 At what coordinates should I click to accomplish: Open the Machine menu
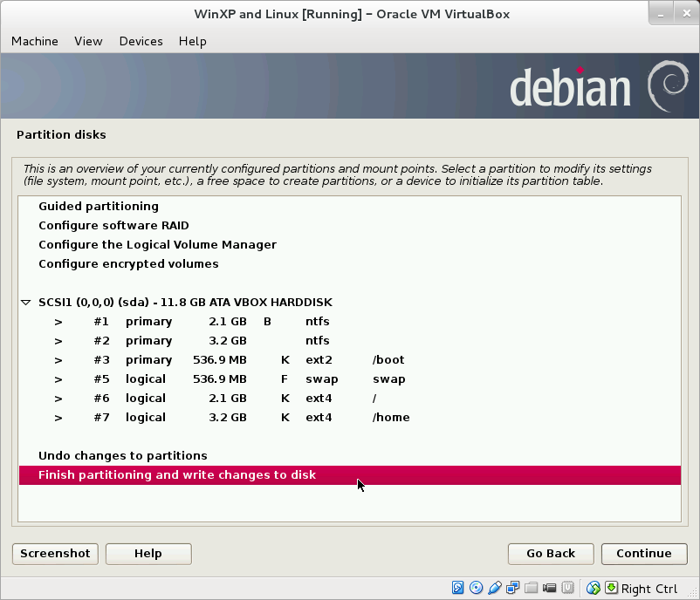click(34, 41)
